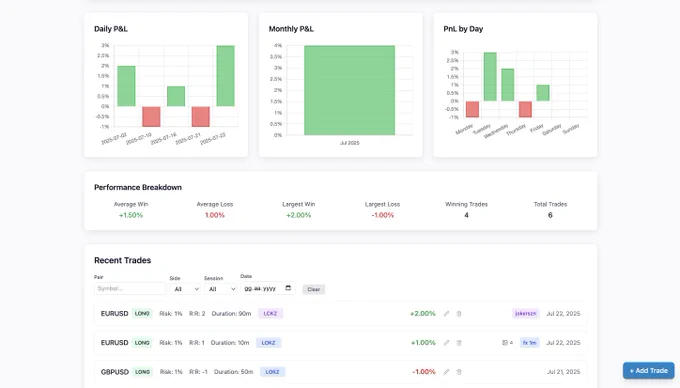Select the Winning Trades count 4
680x388 pixels.
[x=466, y=215]
